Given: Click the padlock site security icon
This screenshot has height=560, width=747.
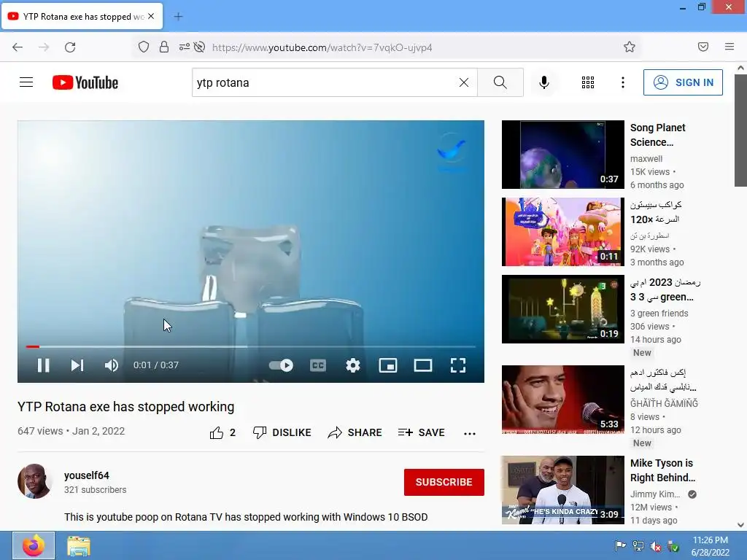Looking at the screenshot, I should [164, 47].
